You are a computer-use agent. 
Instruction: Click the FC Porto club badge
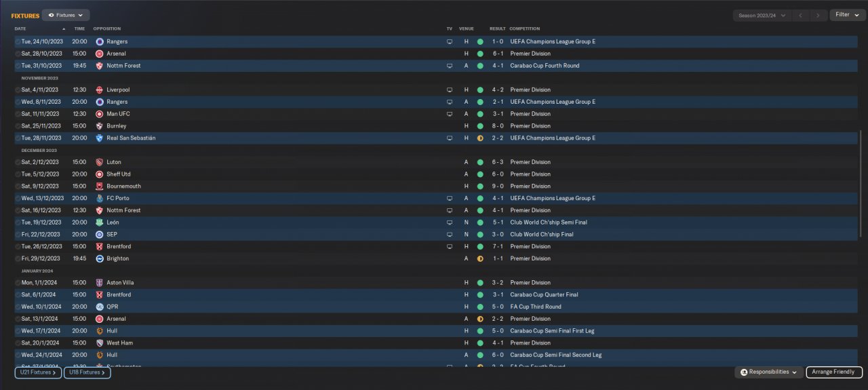coord(100,198)
